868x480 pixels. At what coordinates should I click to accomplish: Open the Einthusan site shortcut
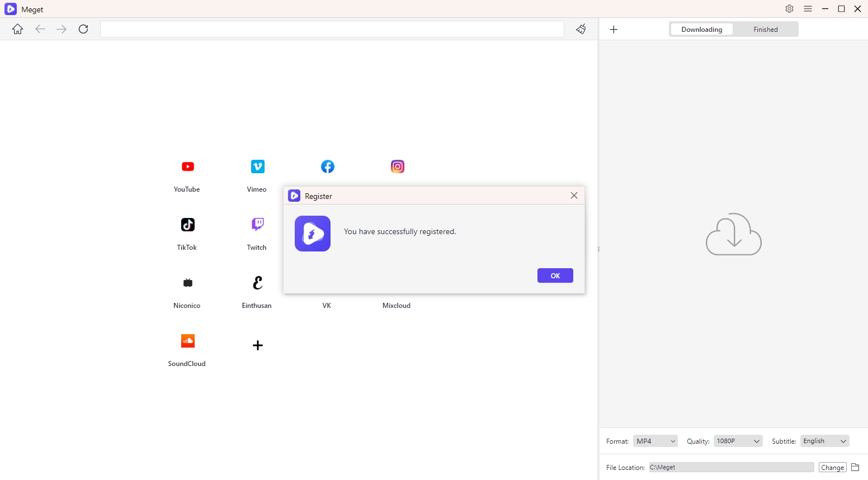(257, 283)
